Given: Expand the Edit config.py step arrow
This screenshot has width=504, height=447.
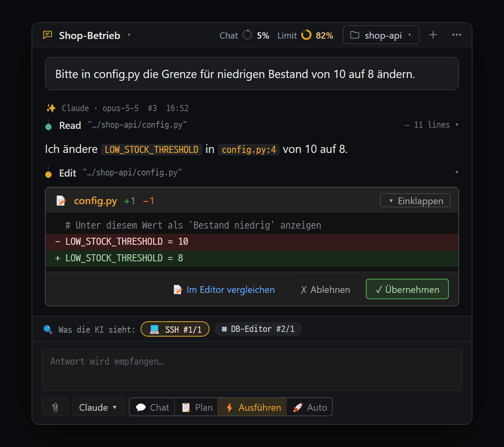Looking at the screenshot, I should tap(457, 172).
